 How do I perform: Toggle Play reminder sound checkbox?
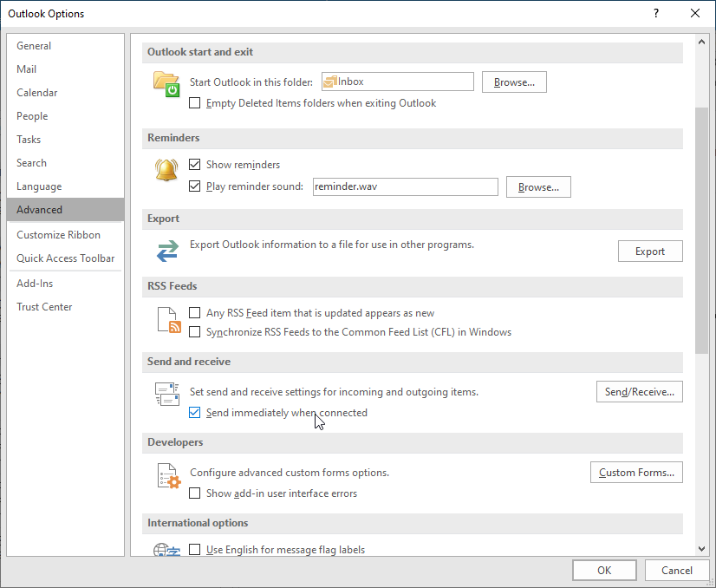(x=194, y=186)
